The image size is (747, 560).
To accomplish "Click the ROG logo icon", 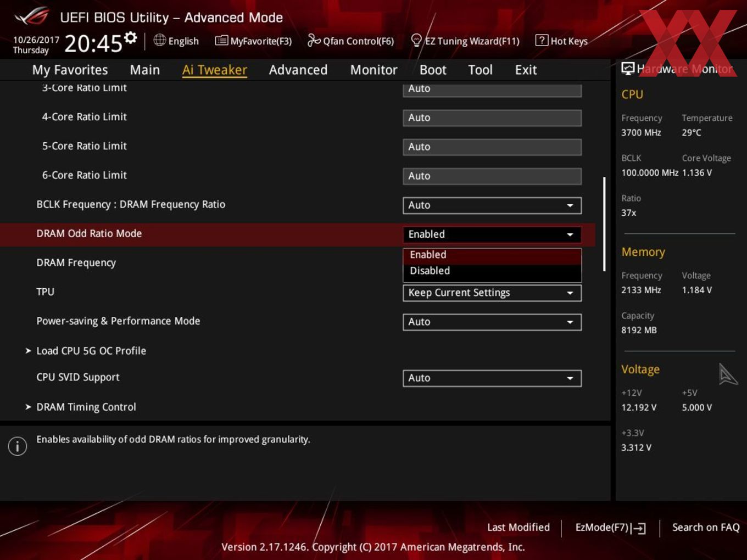I will coord(31,17).
